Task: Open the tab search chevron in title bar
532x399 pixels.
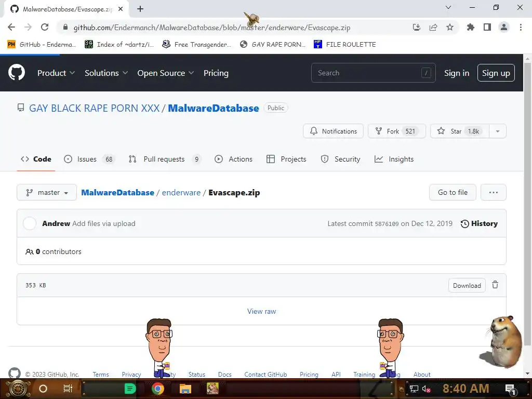Action: coord(448,7)
